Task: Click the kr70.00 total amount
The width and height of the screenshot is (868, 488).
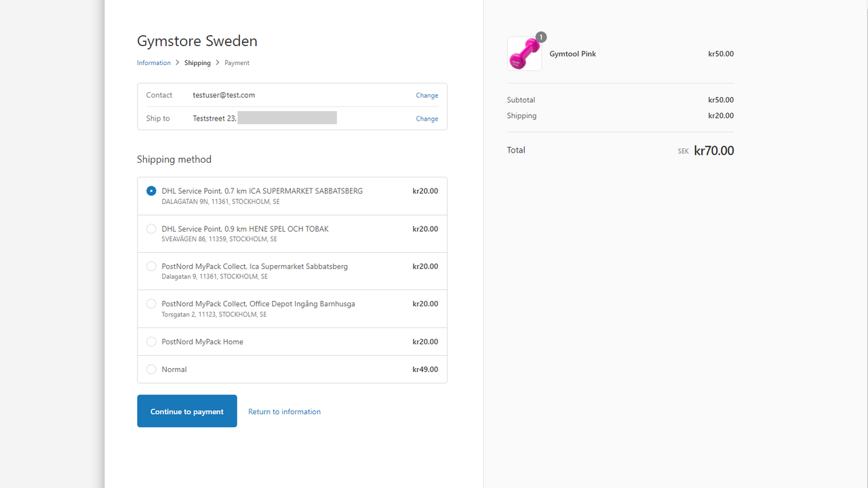Action: [714, 150]
